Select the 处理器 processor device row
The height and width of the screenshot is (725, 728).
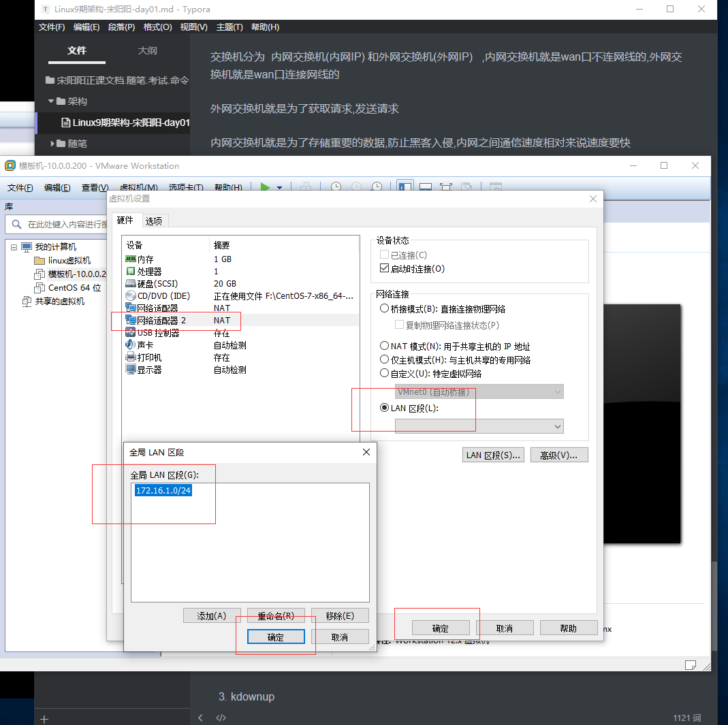point(240,271)
